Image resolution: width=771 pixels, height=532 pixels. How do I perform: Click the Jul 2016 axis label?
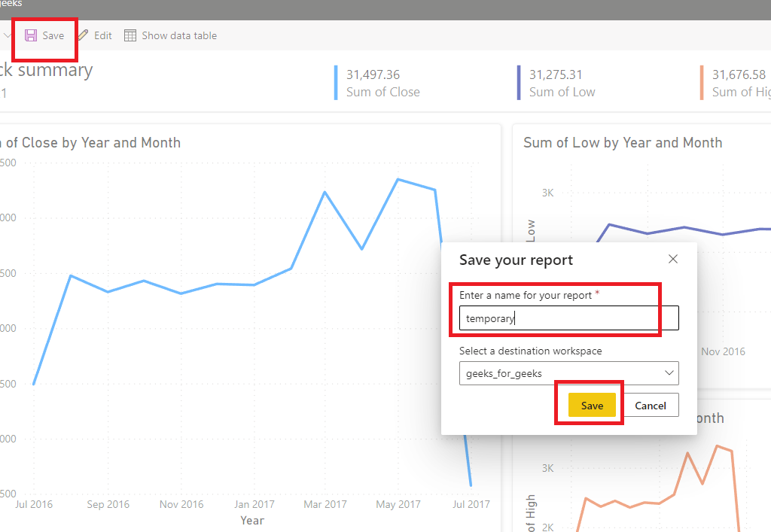(34, 504)
